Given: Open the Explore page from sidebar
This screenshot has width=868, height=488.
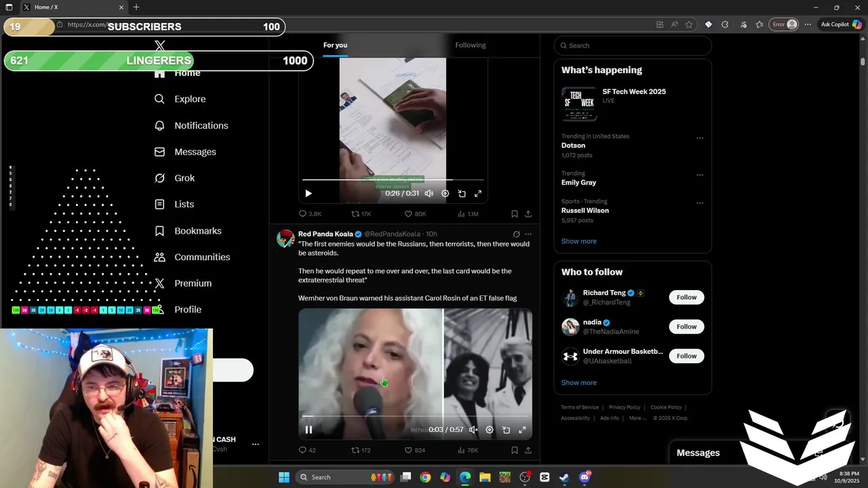Looking at the screenshot, I should (x=180, y=99).
